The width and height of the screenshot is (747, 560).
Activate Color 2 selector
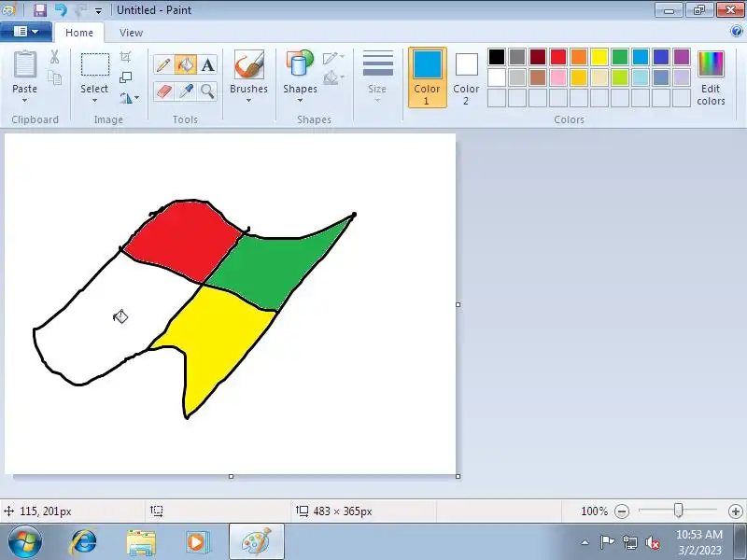click(x=466, y=77)
